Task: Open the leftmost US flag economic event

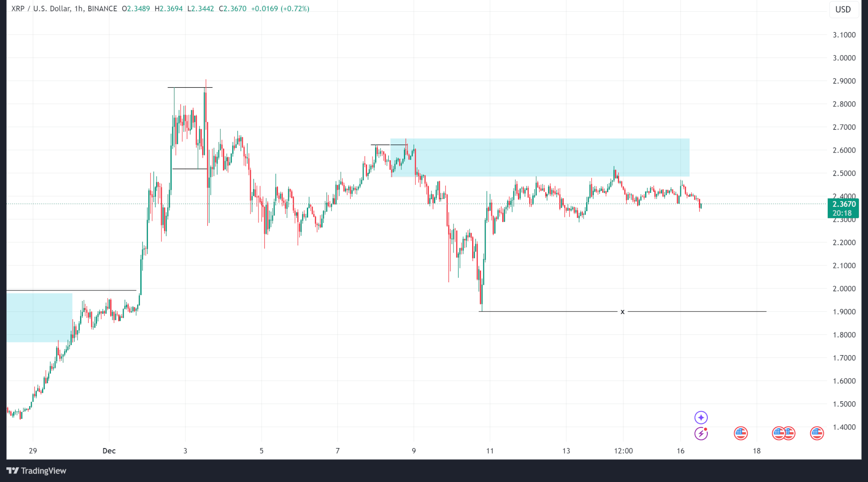Action: 740,433
